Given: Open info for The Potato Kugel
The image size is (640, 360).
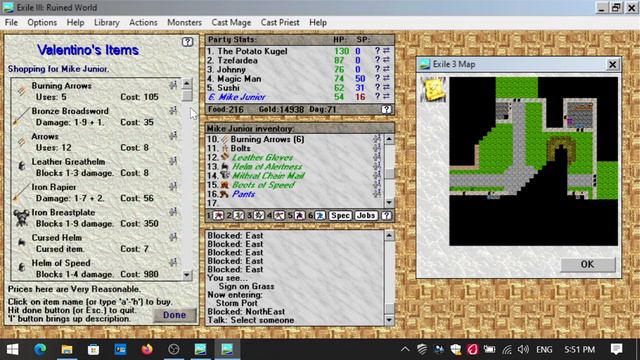Looking at the screenshot, I should 378,51.
